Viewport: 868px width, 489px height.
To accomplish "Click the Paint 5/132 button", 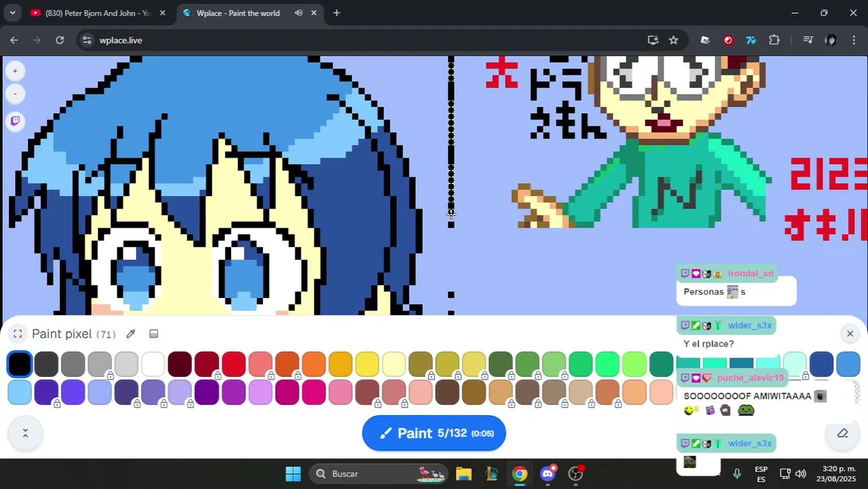I will [434, 433].
